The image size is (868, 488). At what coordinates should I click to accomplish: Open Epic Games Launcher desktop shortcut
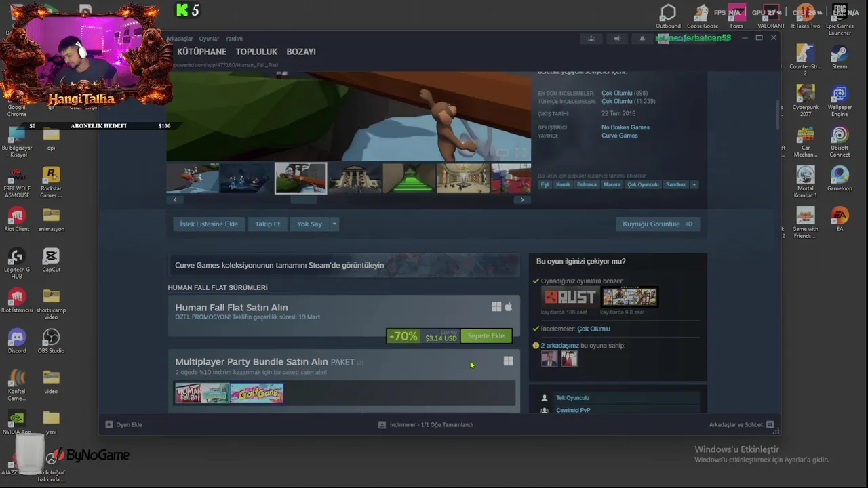(x=840, y=20)
